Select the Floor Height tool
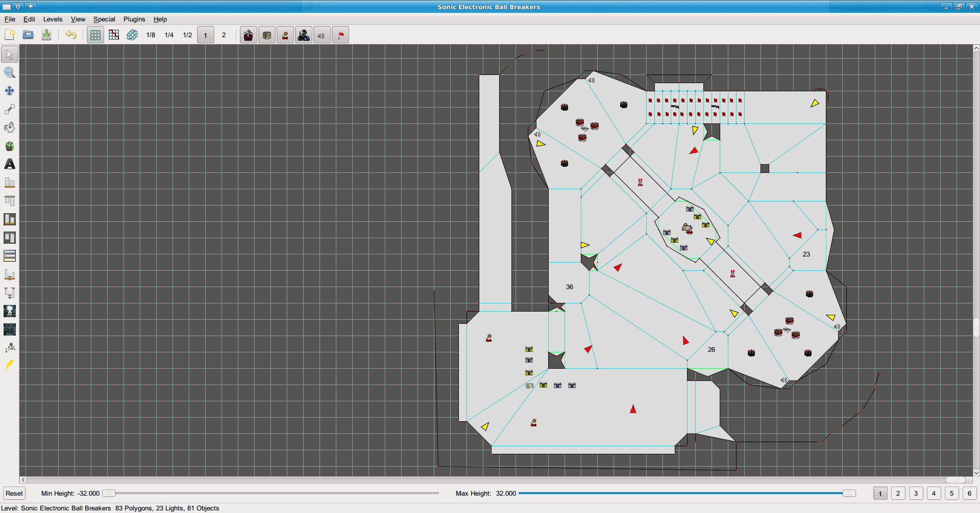Screen dimensions: 980x513 (x=10, y=183)
